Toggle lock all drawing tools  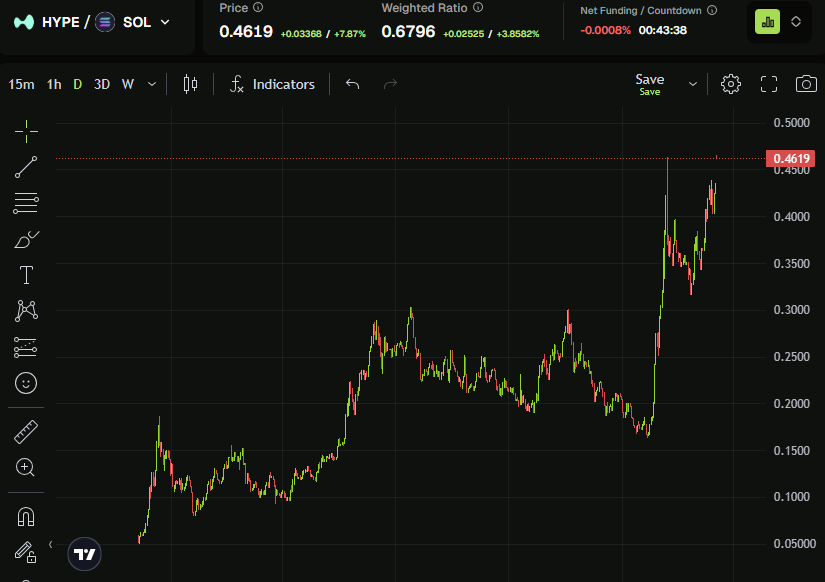(26, 552)
